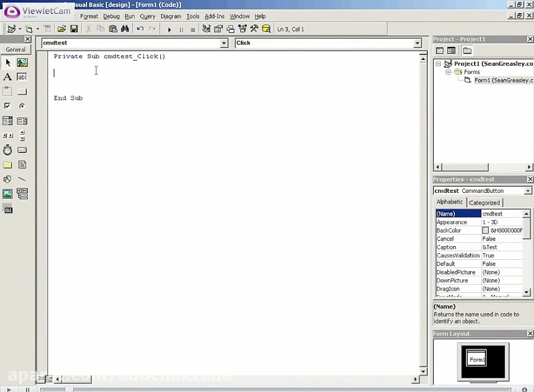This screenshot has width=534, height=392.
Task: Toggle the BackColor checkbox in Properties
Action: [x=485, y=230]
